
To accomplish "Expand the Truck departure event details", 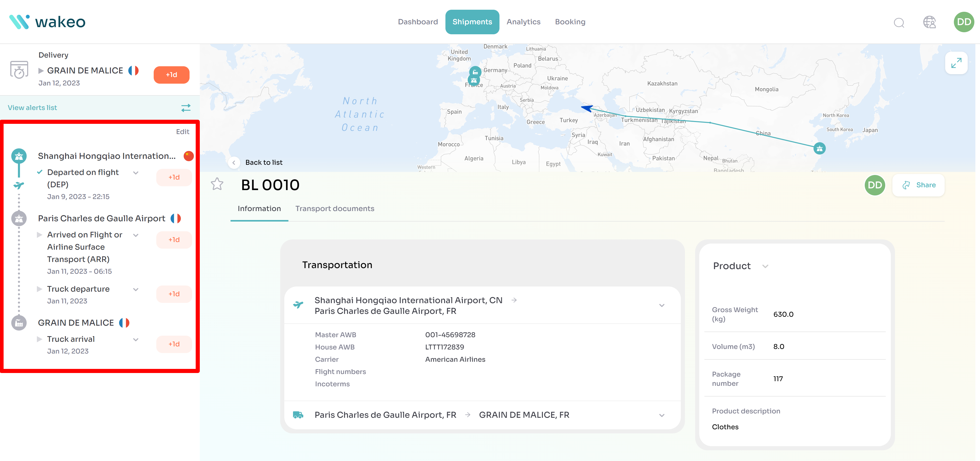I will [x=136, y=290].
